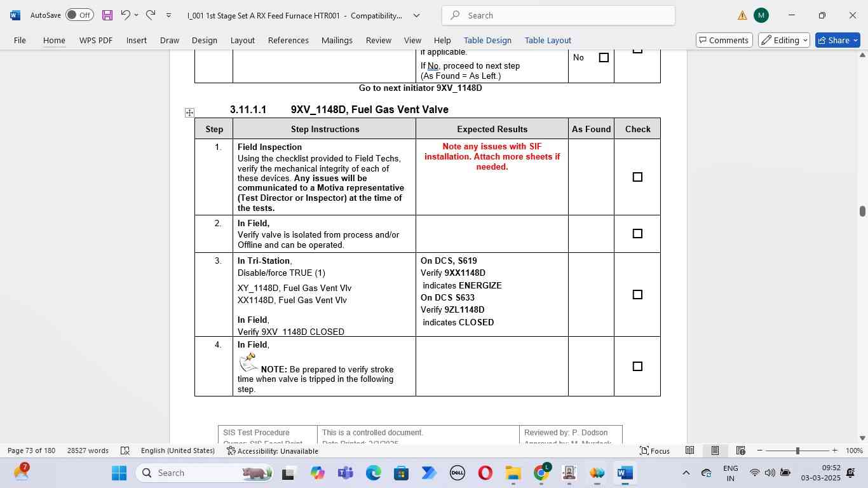Click the warning alert icon

[x=742, y=15]
